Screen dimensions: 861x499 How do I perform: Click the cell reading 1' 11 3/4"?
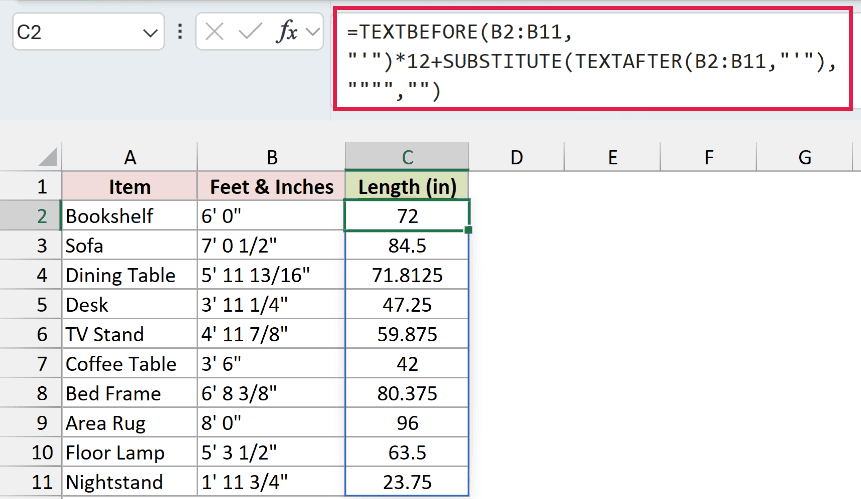pyautogui.click(x=271, y=482)
